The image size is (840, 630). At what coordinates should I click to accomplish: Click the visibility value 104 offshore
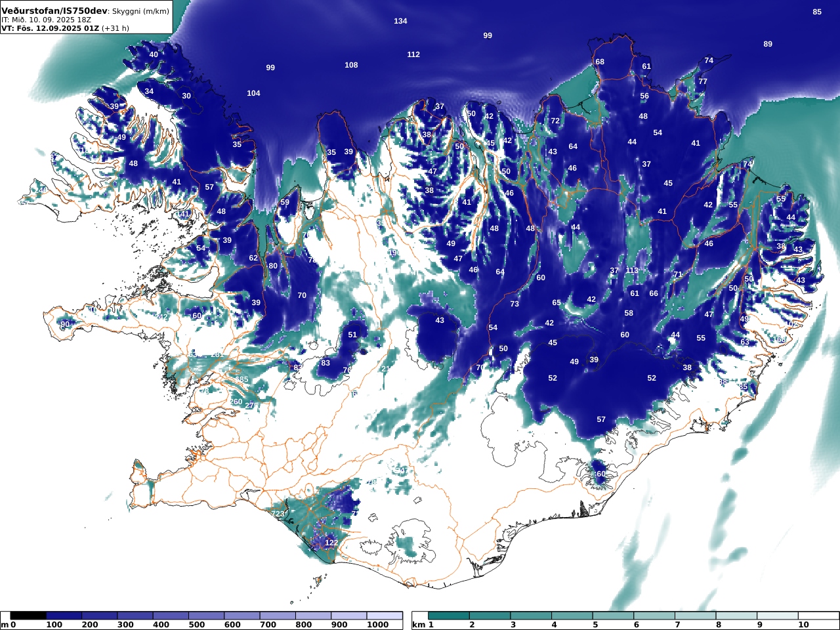pyautogui.click(x=253, y=93)
